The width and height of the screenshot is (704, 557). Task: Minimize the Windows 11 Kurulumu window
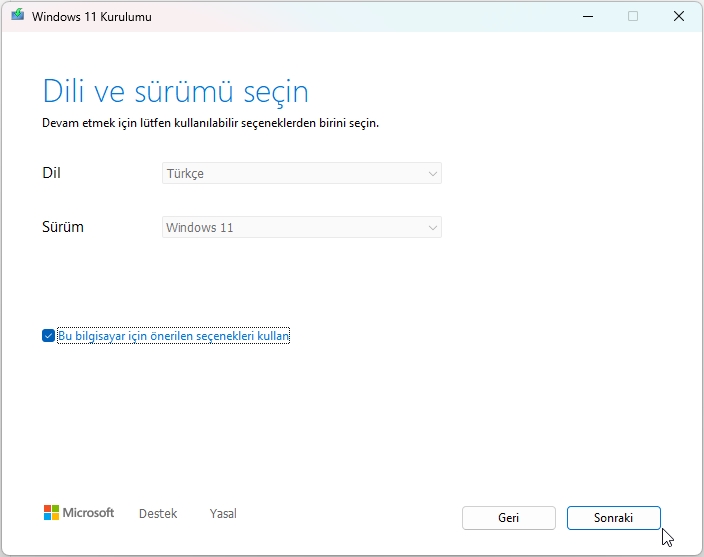pyautogui.click(x=588, y=17)
